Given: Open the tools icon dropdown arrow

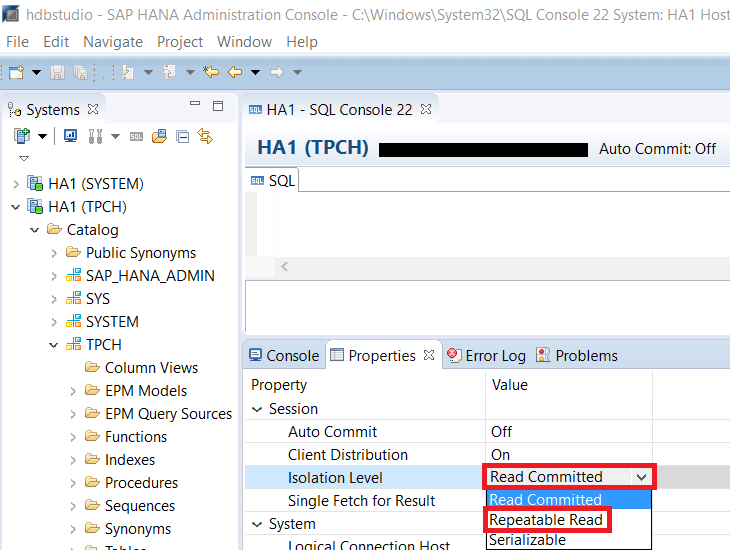Looking at the screenshot, I should (115, 136).
